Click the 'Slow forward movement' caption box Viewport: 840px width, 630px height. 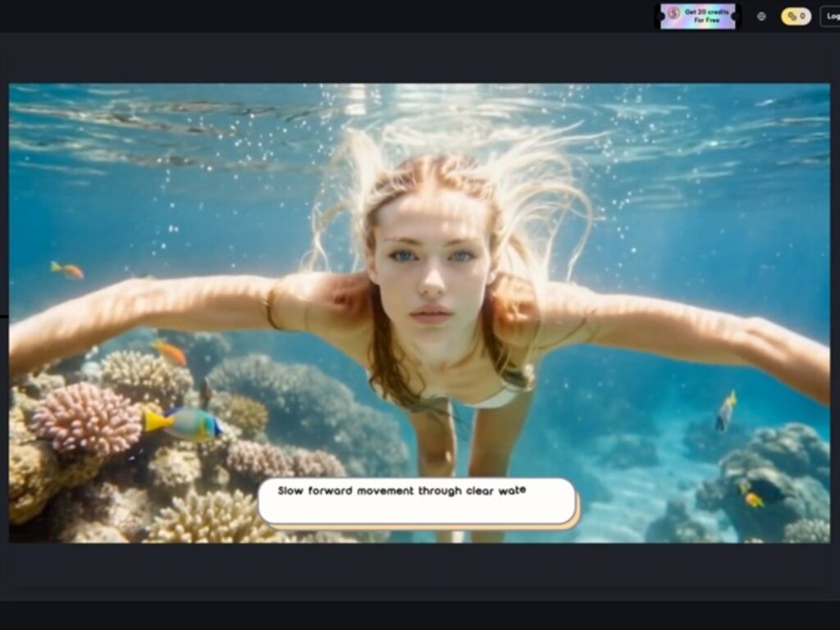coord(417,501)
